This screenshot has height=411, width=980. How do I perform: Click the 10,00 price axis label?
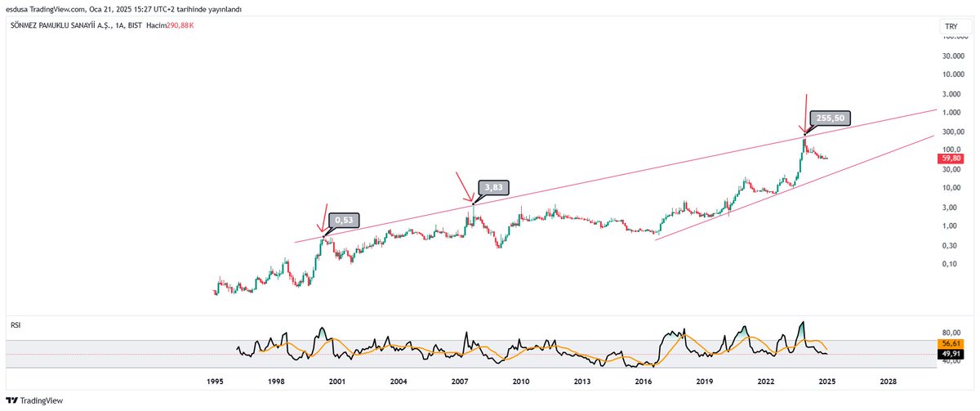951,188
